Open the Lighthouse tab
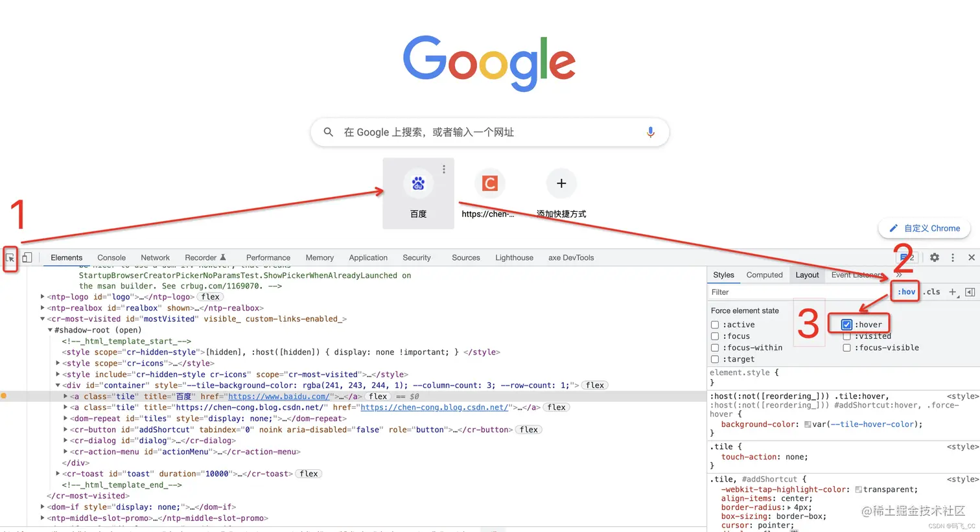980x532 pixels. 514,257
